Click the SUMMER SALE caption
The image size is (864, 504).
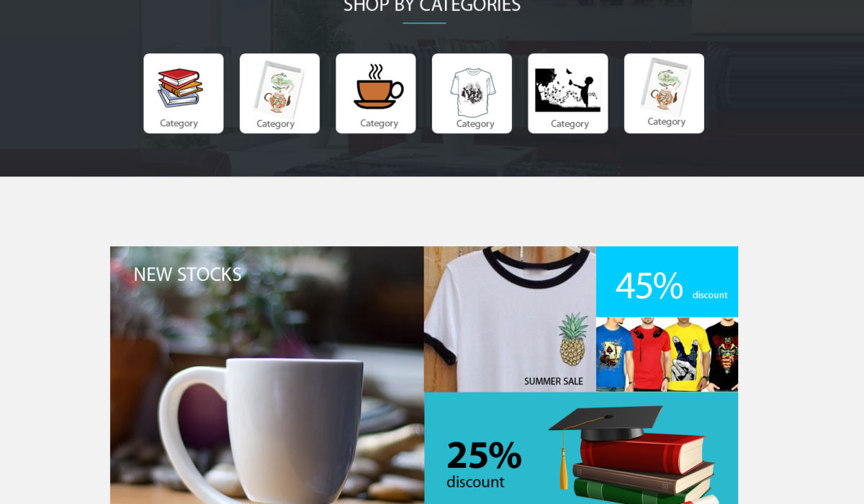click(x=554, y=381)
